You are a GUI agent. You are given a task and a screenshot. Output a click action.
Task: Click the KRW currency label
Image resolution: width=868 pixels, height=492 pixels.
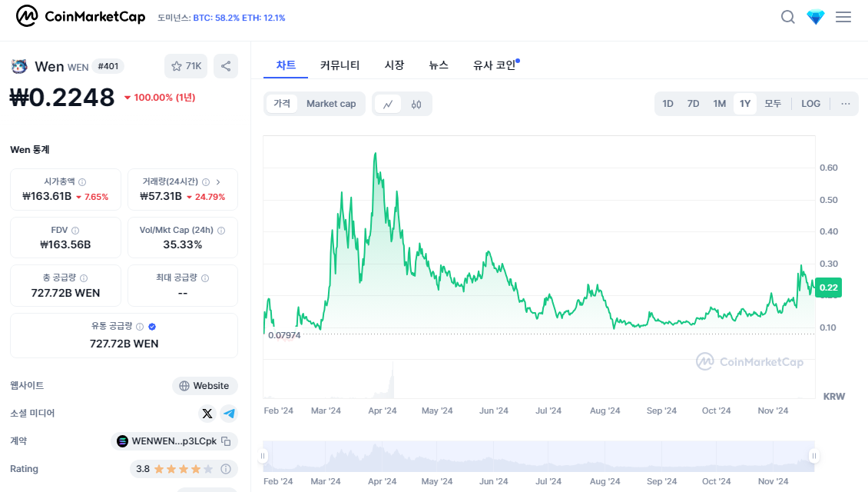pyautogui.click(x=833, y=397)
